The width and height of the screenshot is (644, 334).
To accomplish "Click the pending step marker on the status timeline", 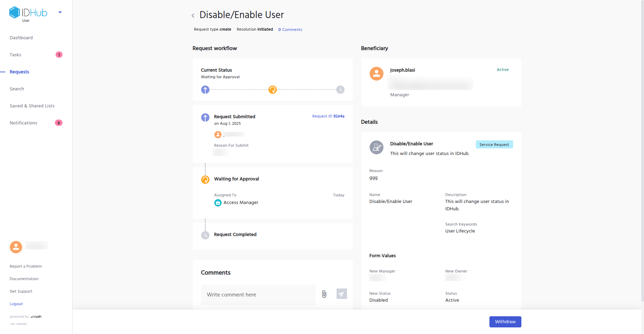I will pos(340,90).
